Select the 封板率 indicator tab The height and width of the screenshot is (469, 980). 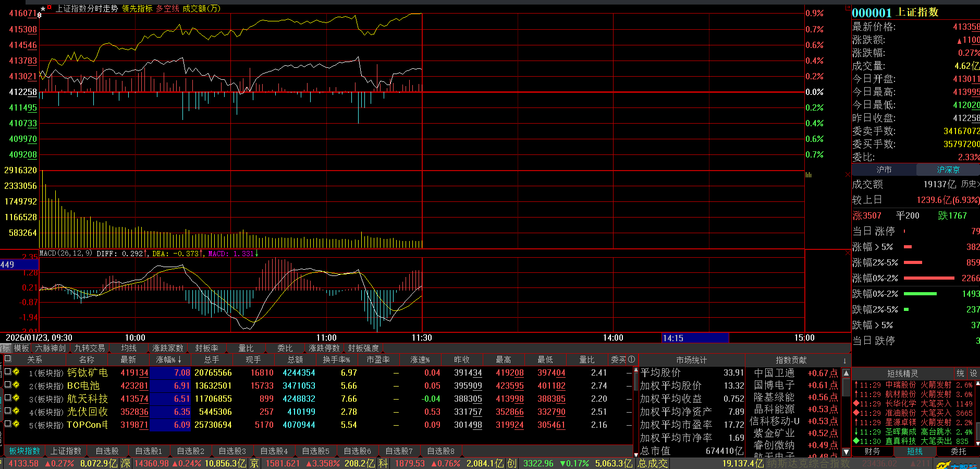(207, 348)
